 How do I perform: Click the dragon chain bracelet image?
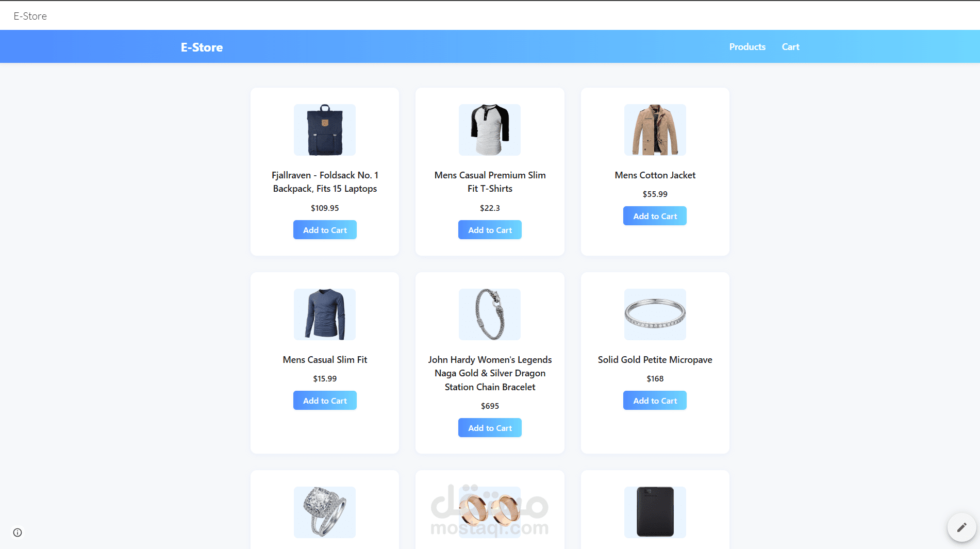click(490, 314)
